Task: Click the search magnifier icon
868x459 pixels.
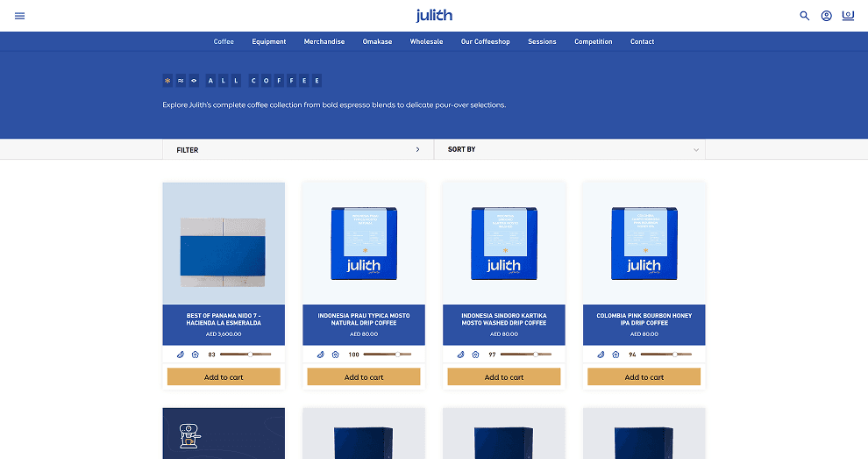Action: [804, 16]
